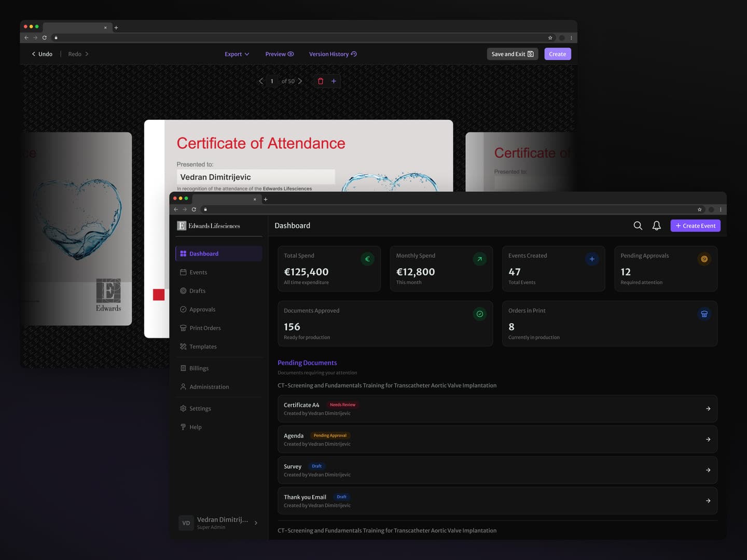Viewport: 747px width, 560px height.
Task: Open Settings in the sidebar
Action: [219, 409]
